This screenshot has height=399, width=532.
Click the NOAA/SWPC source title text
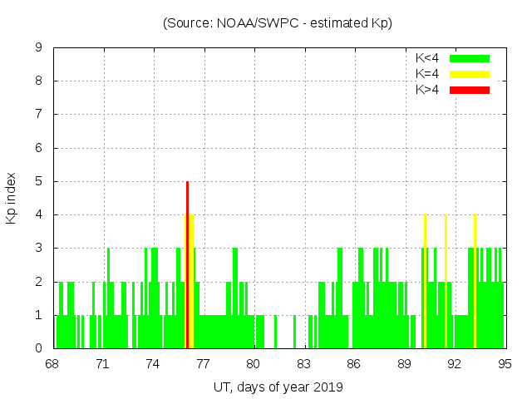[x=278, y=23]
